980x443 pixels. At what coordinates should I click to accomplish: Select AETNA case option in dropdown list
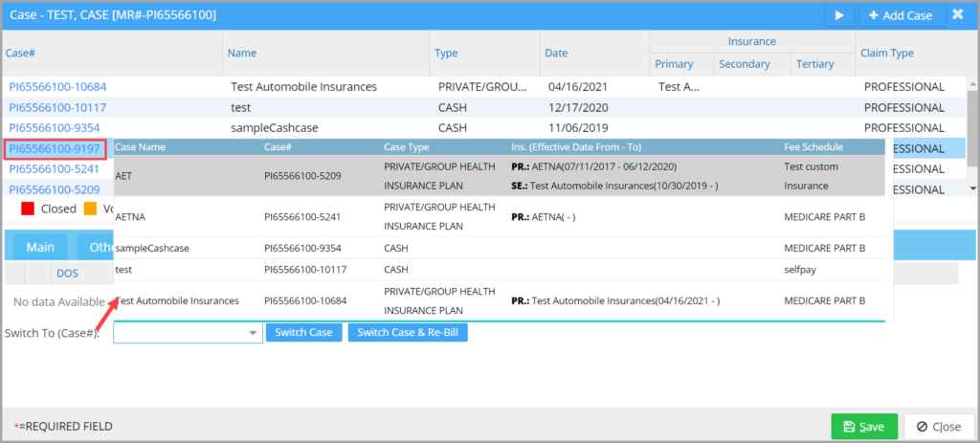coord(500,217)
